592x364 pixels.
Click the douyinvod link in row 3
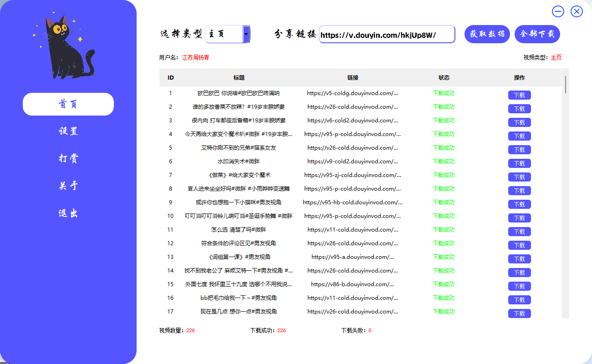353,120
